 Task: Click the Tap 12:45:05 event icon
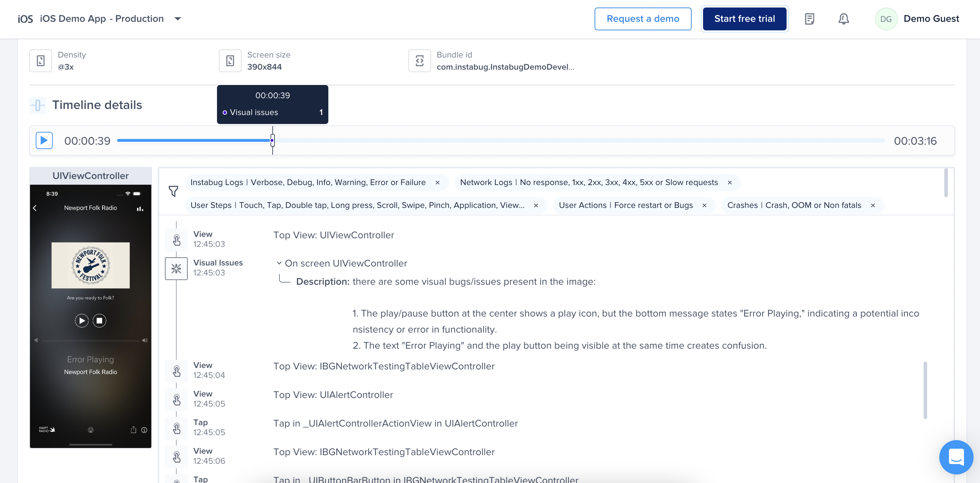coord(176,428)
